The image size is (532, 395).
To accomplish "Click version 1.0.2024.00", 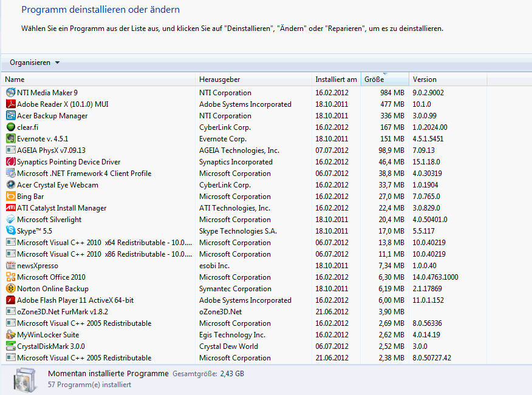I will (430, 127).
